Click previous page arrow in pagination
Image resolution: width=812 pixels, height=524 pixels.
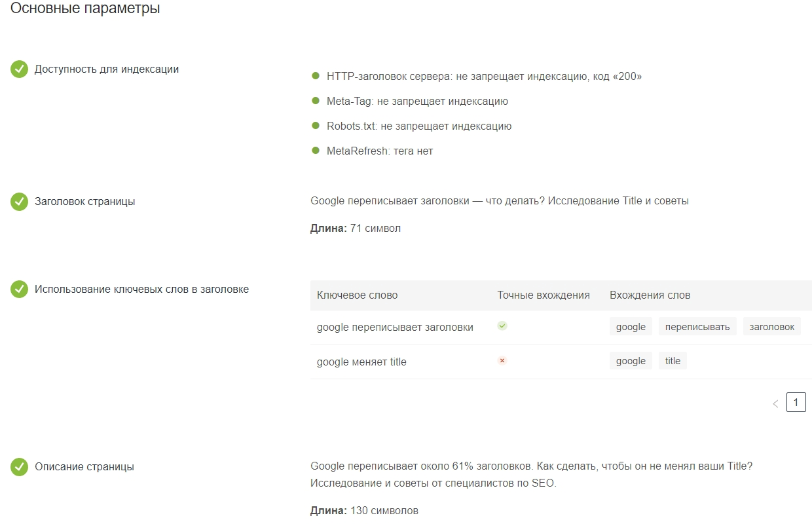pos(775,403)
